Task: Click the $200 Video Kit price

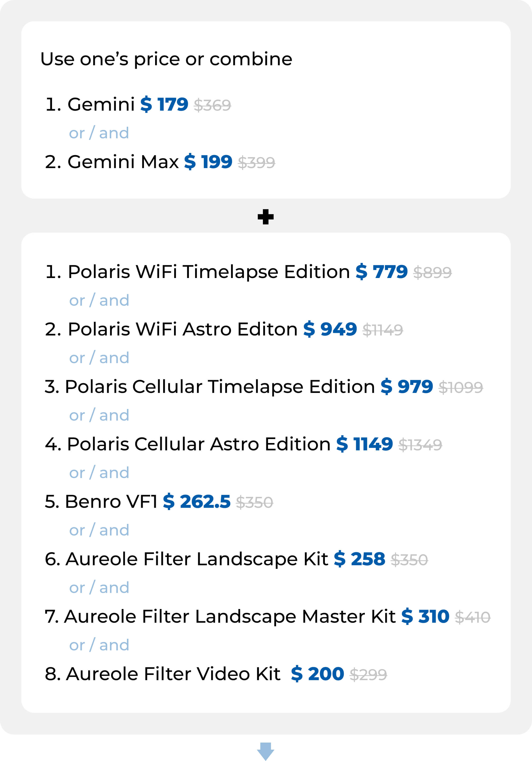Action: pyautogui.click(x=318, y=674)
